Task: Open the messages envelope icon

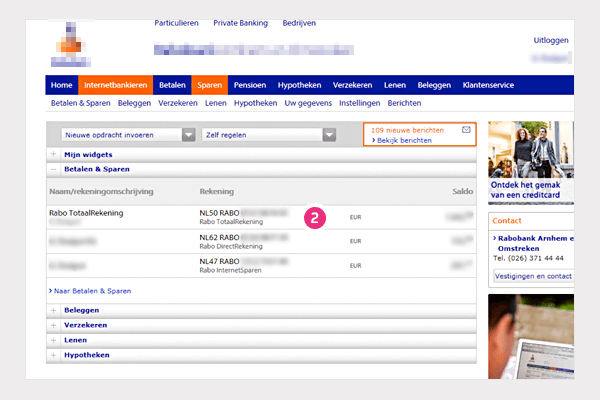Action: click(466, 130)
